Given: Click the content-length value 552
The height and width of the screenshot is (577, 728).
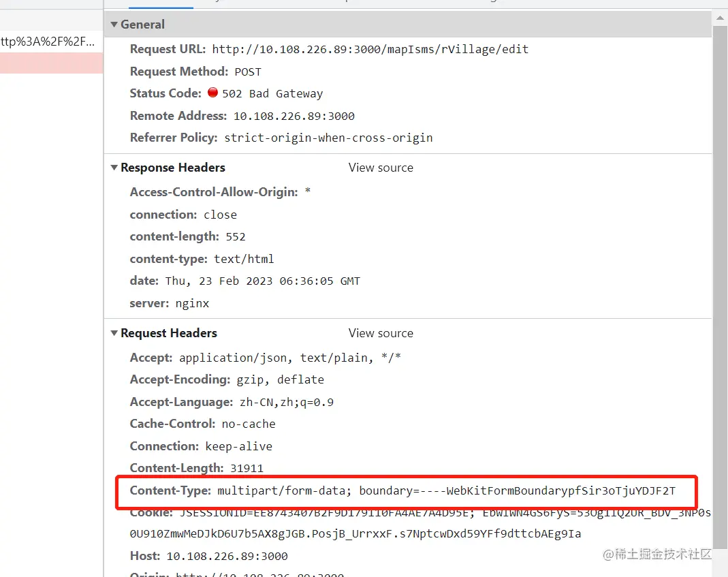Looking at the screenshot, I should coord(236,237).
